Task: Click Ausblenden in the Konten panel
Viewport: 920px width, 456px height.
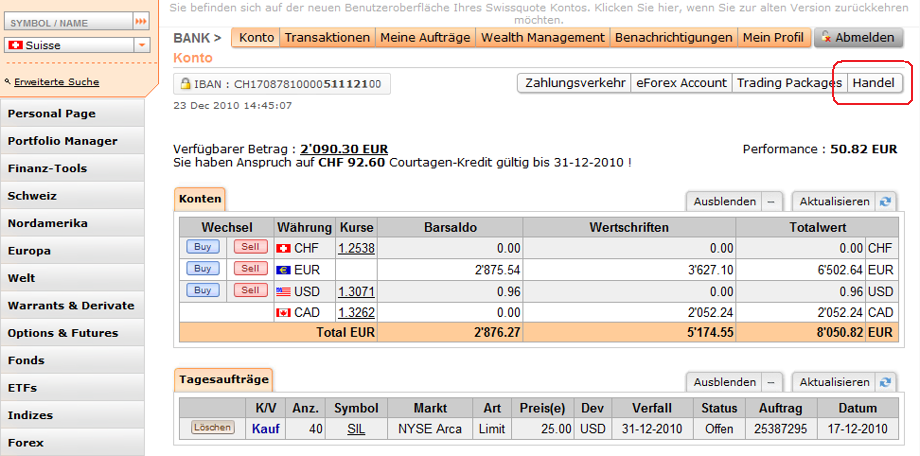Action: [725, 201]
